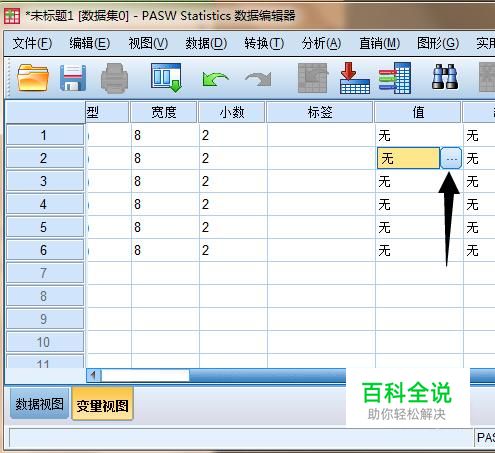Click the 值 cell 无 in row 1
This screenshot has height=453, width=495.
click(x=419, y=135)
